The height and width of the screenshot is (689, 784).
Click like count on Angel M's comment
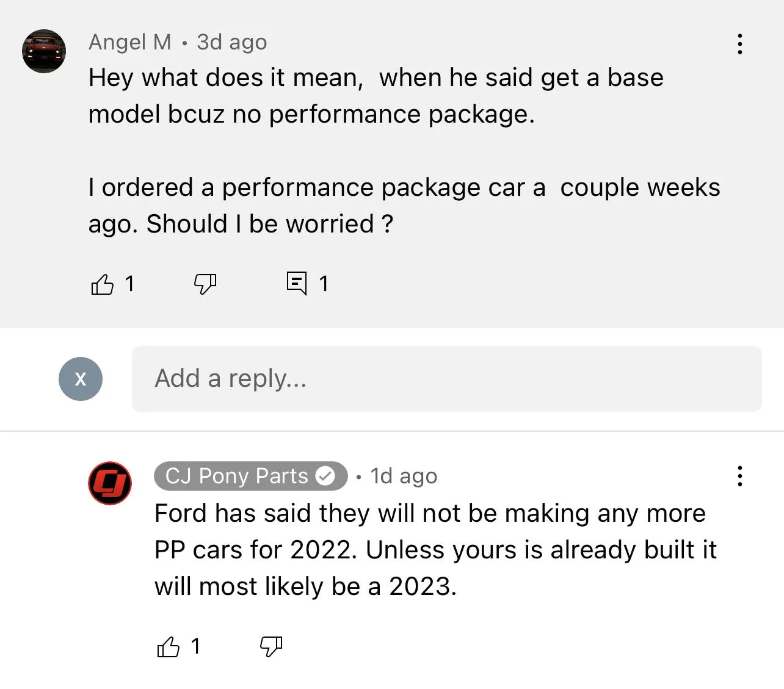coord(129,284)
